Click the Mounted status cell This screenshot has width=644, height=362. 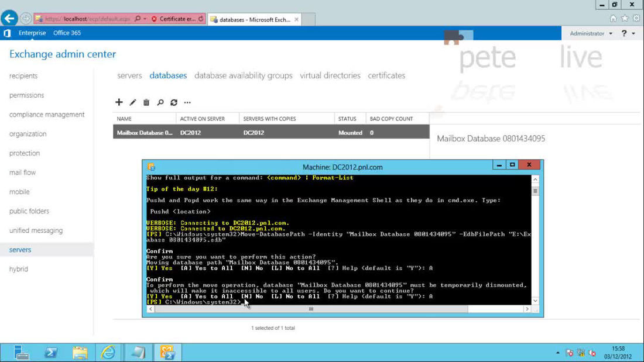350,133
